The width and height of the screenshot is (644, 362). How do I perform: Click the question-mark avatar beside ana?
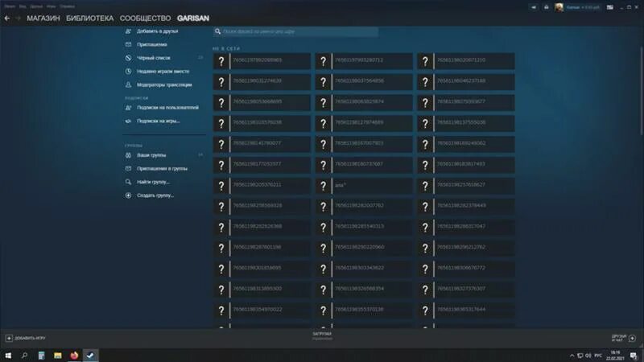324,186
